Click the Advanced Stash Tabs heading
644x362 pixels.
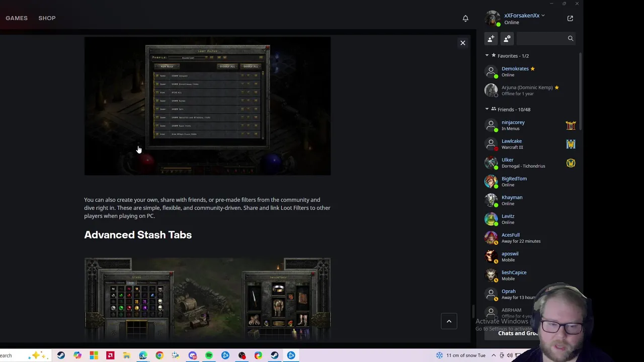tap(138, 235)
